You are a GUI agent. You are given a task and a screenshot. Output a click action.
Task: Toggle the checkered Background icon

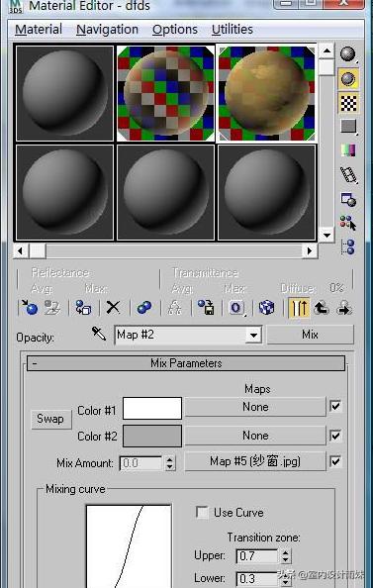tap(348, 104)
